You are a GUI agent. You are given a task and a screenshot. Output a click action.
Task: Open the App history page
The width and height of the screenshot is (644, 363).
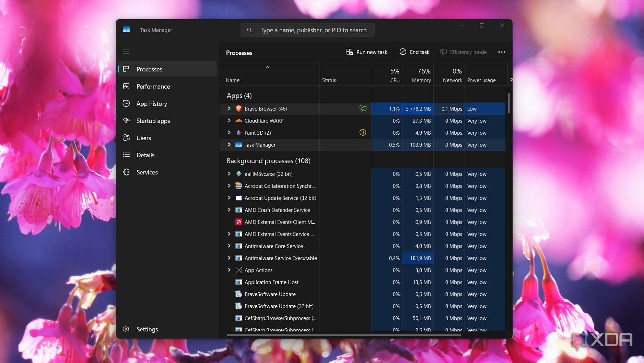click(167, 103)
